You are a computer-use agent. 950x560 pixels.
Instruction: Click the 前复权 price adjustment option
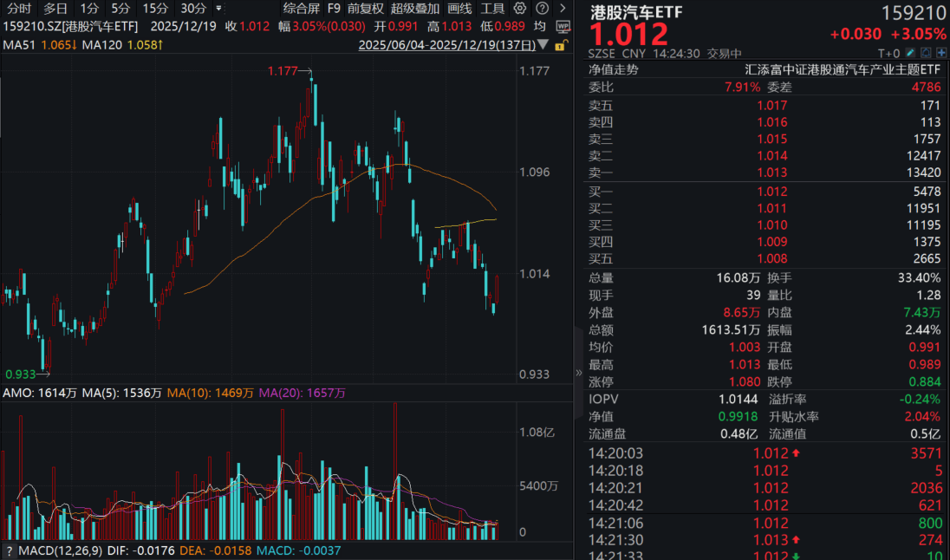coord(366,9)
